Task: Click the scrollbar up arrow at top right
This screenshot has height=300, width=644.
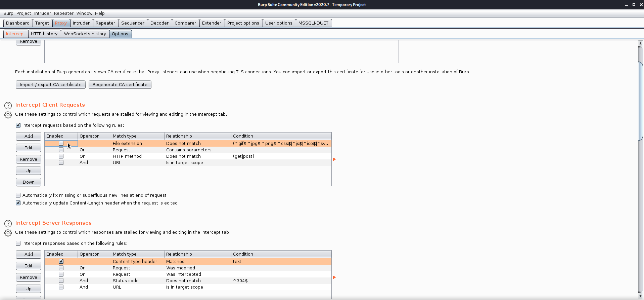Action: [640, 43]
